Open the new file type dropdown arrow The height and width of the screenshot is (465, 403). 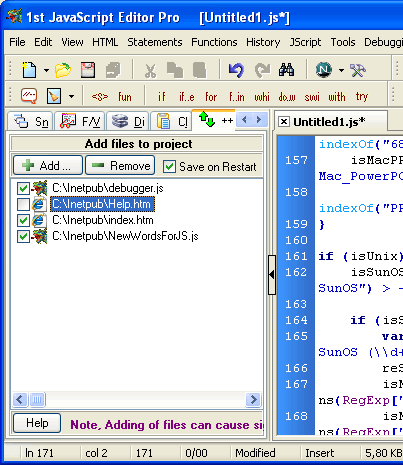[46, 70]
